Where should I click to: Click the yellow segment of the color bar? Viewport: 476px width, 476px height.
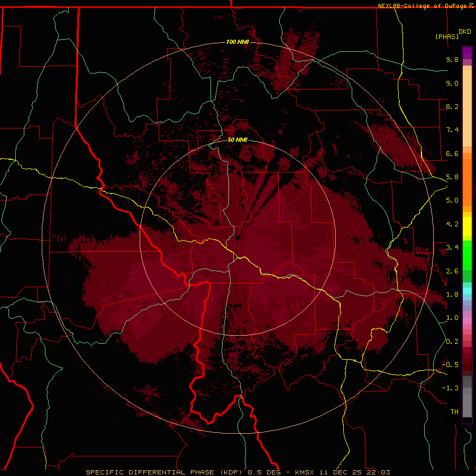coord(467,226)
